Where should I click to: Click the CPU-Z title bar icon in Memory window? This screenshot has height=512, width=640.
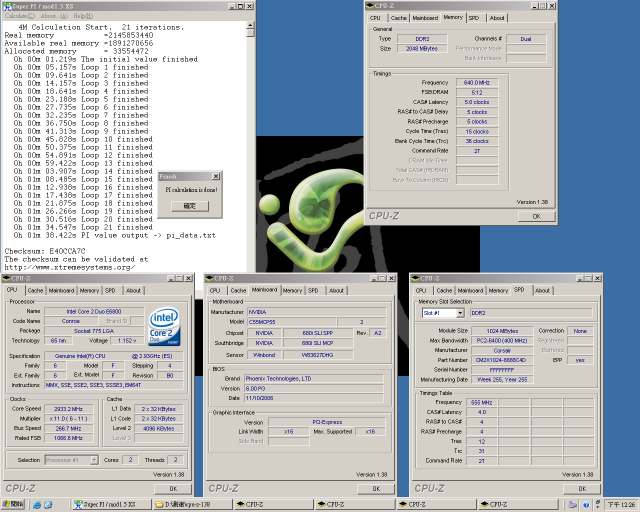(x=370, y=6)
